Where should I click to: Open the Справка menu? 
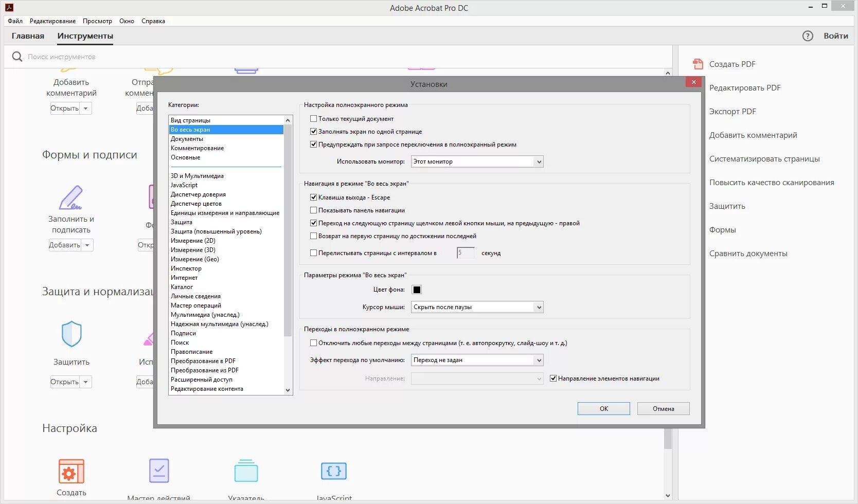pyautogui.click(x=153, y=21)
